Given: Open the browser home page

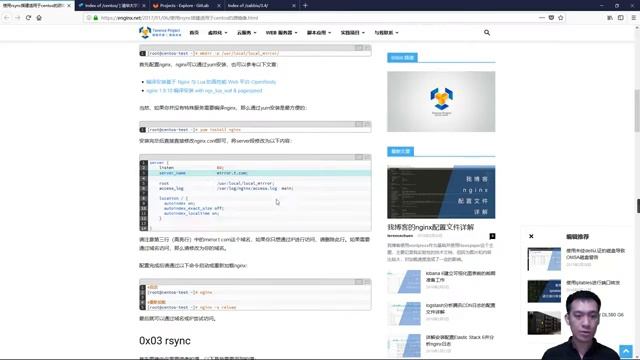Looking at the screenshot, I should [x=39, y=18].
